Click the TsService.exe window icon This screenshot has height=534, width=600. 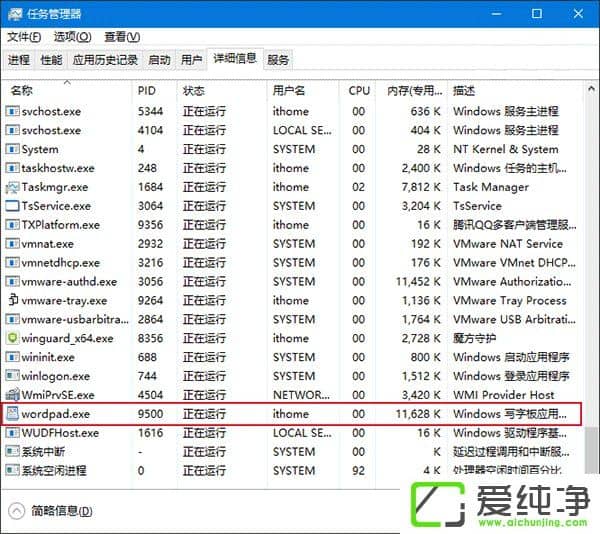12,206
